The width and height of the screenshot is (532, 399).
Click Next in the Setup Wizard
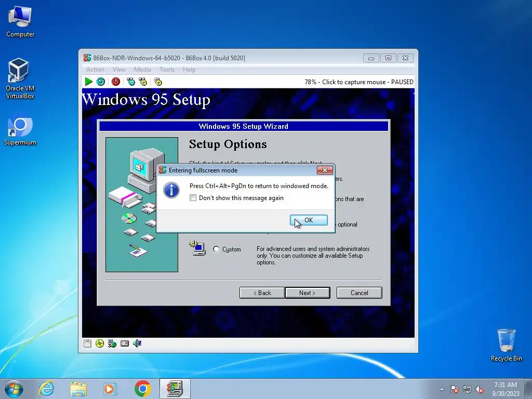pos(308,293)
